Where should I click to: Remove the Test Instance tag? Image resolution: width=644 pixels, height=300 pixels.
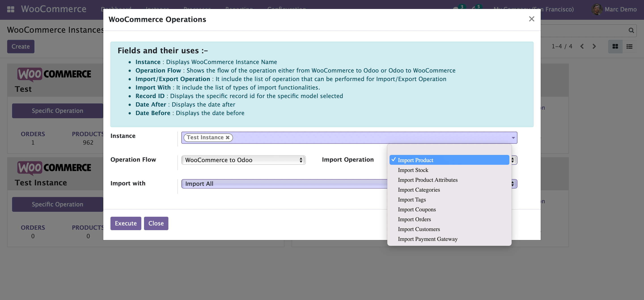tap(227, 138)
